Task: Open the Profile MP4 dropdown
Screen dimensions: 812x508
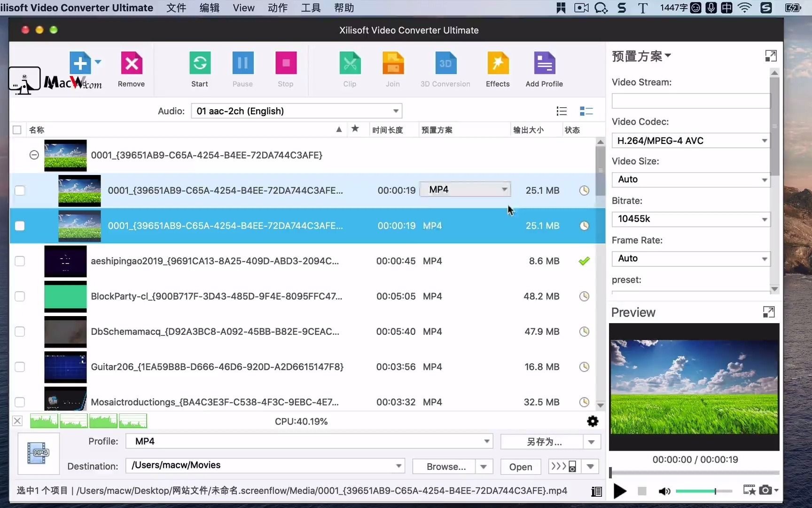Action: coord(309,441)
